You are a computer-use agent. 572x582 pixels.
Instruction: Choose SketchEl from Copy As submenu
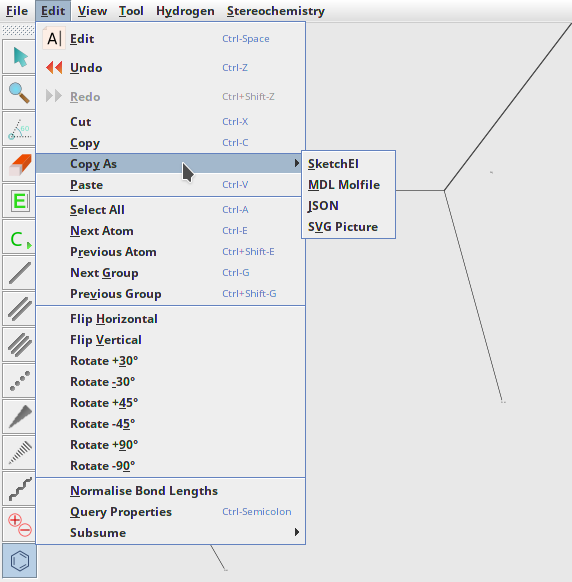point(349,164)
